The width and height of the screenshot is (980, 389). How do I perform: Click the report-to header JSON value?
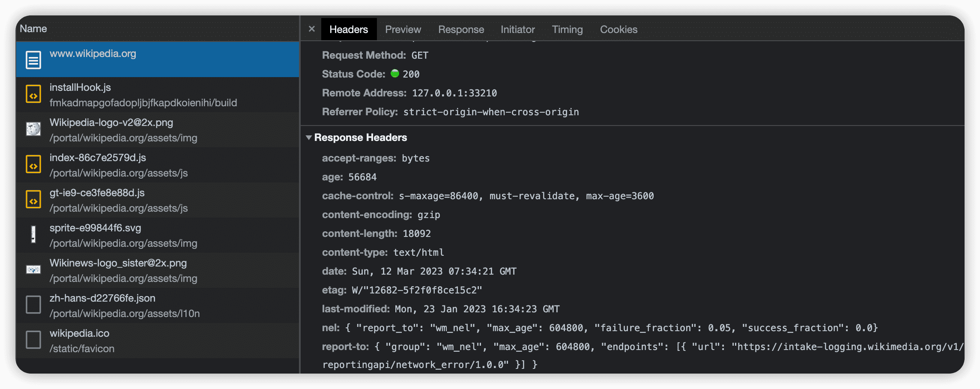pyautogui.click(x=643, y=356)
